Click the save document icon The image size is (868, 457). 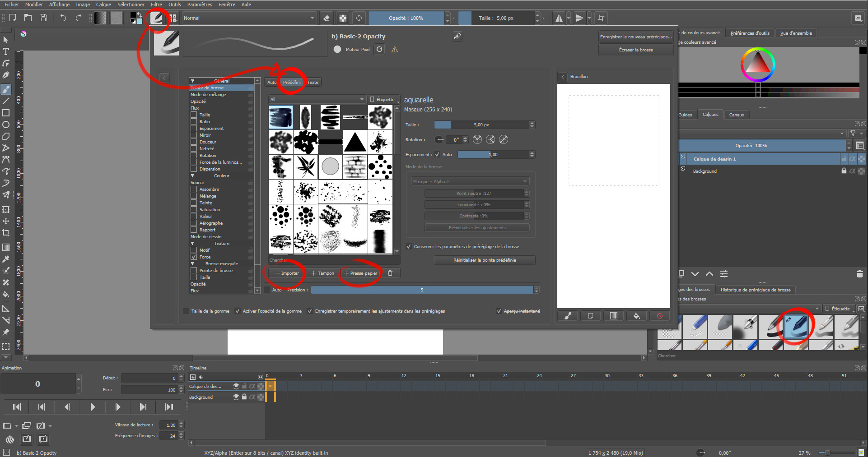pyautogui.click(x=43, y=18)
